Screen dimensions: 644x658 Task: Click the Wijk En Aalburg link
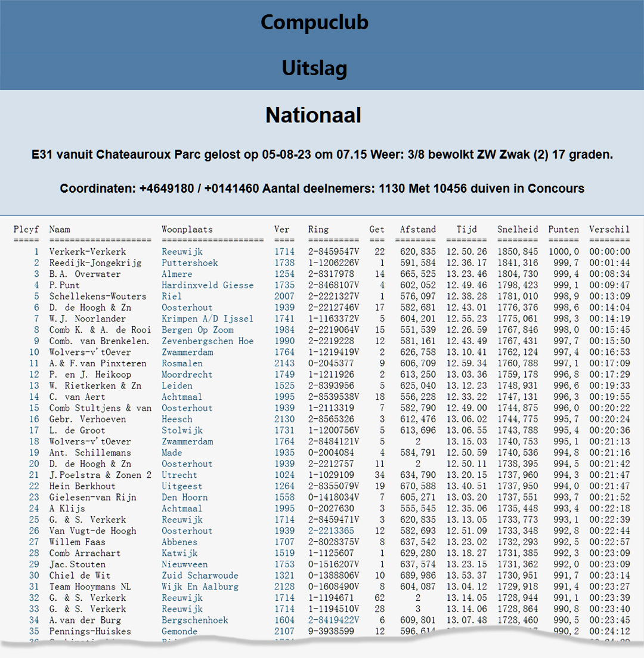point(200,587)
